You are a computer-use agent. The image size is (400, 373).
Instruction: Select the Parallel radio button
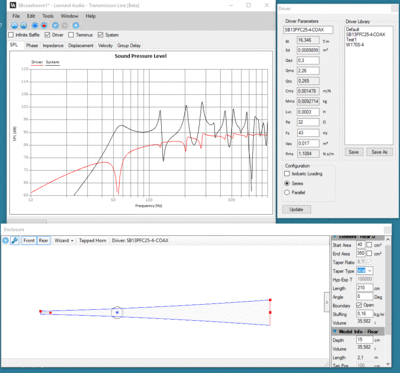(x=287, y=192)
